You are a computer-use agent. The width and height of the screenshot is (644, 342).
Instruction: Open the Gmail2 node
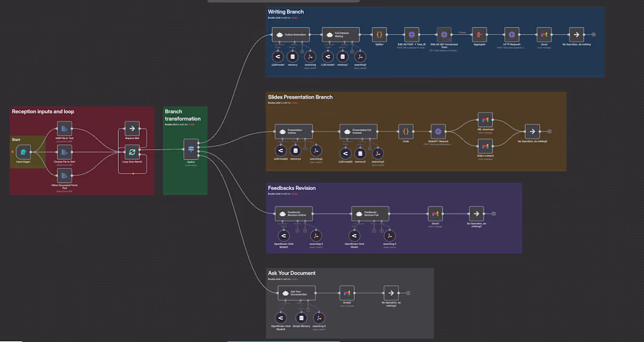347,293
